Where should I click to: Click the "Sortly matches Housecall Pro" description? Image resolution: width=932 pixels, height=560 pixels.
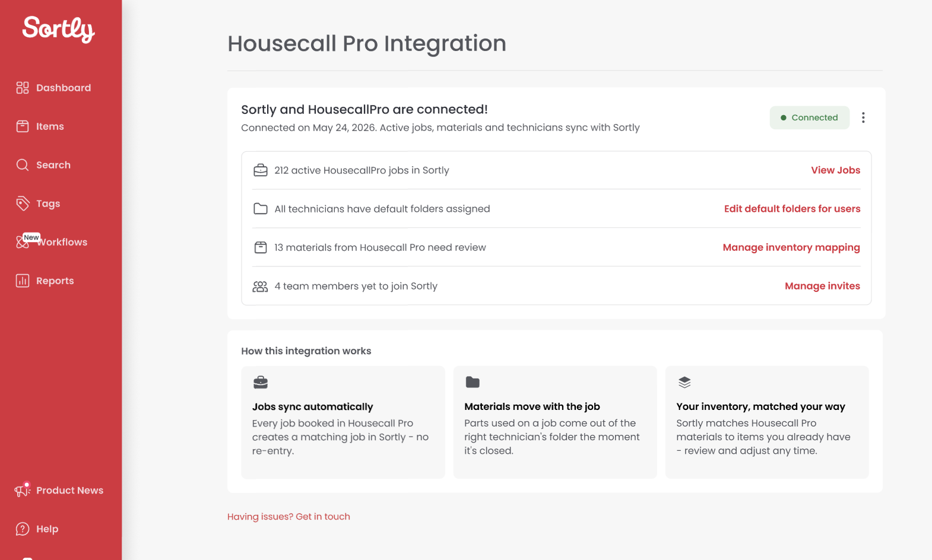click(763, 437)
